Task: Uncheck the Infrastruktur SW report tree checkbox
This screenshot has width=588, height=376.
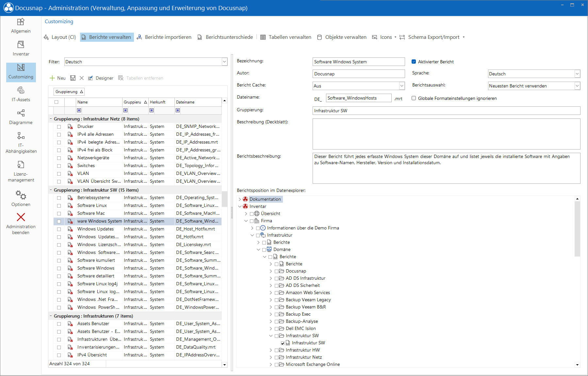Action: pyautogui.click(x=283, y=343)
